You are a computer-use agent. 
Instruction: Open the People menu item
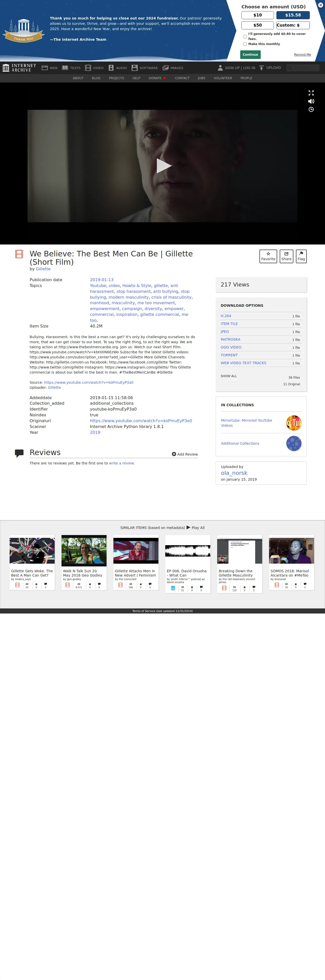(x=246, y=78)
